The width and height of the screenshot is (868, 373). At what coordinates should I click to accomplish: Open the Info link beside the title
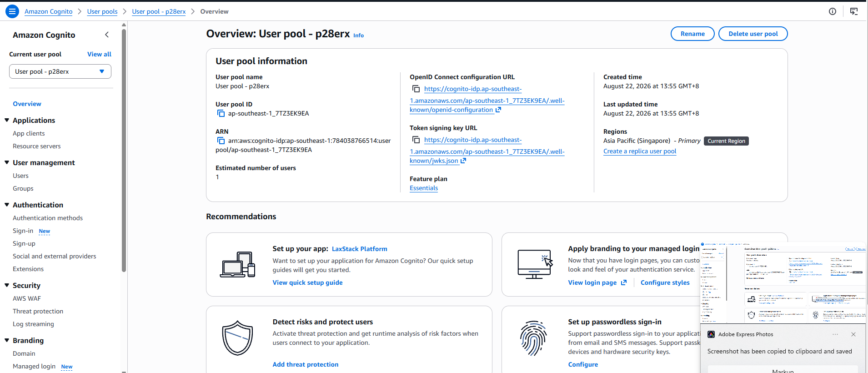point(358,35)
